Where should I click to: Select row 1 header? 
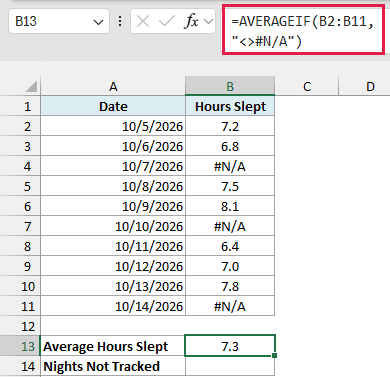tap(20, 106)
